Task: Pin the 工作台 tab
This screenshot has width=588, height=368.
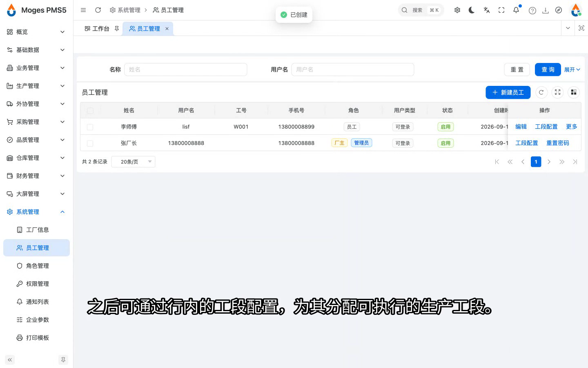Action: click(x=117, y=29)
